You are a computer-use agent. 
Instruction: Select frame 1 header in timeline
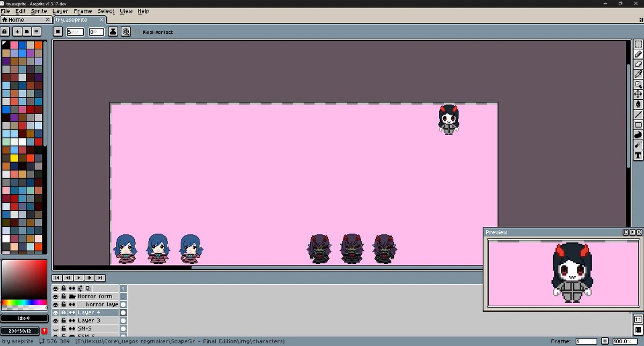pos(123,288)
